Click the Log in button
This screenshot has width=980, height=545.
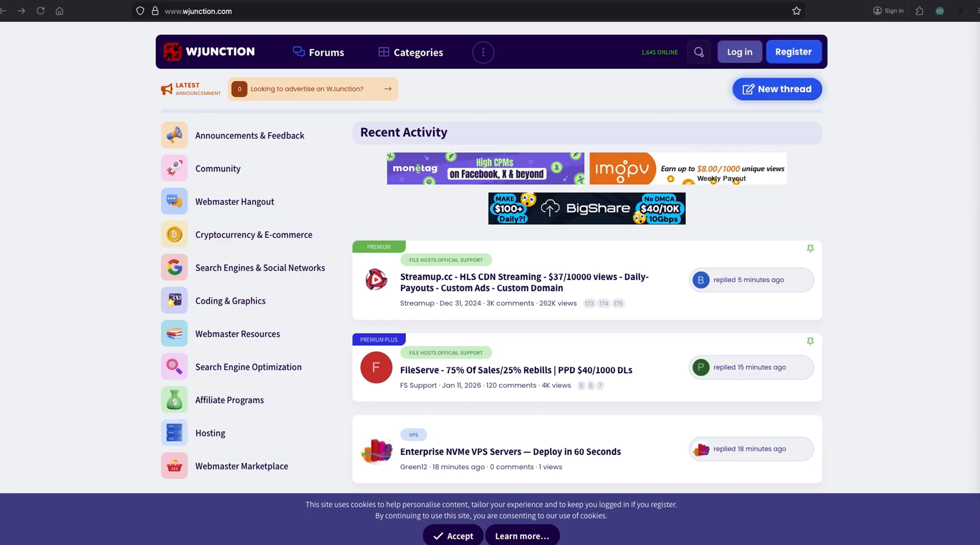740,52
